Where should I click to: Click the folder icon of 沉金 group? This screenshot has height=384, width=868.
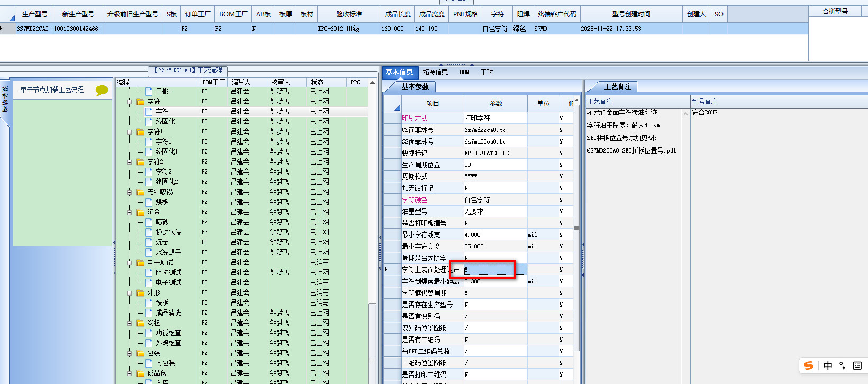point(140,212)
